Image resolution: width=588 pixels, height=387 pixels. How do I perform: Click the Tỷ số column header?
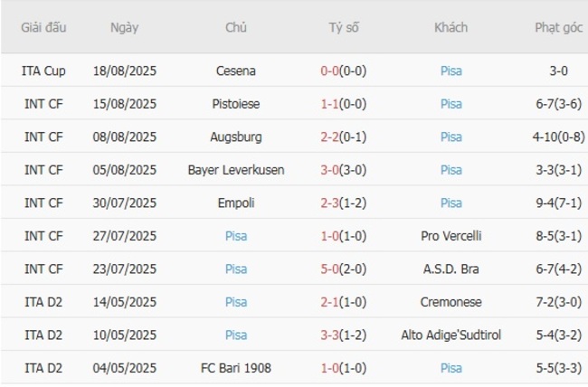click(344, 27)
